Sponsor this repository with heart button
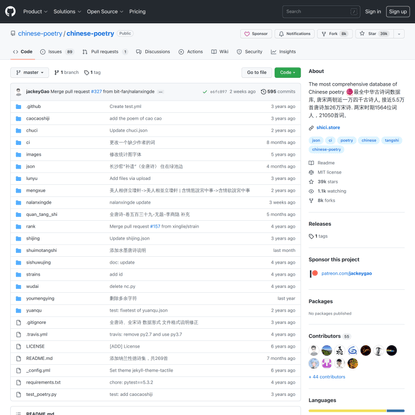 pos(256,34)
